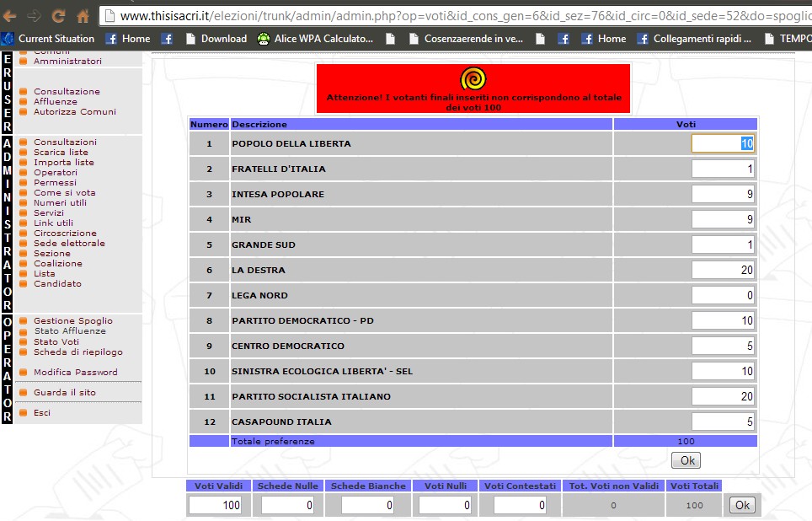Click Esci to log out
This screenshot has height=521, width=812.
(42, 412)
